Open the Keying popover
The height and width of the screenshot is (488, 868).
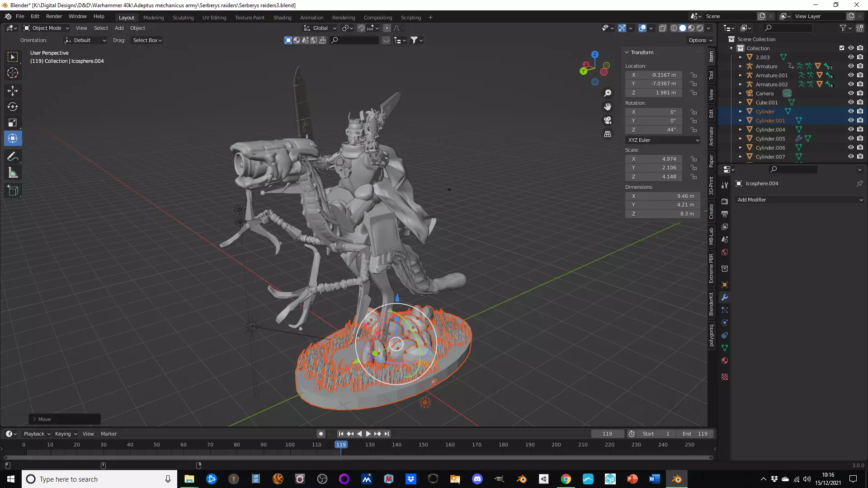(66, 434)
